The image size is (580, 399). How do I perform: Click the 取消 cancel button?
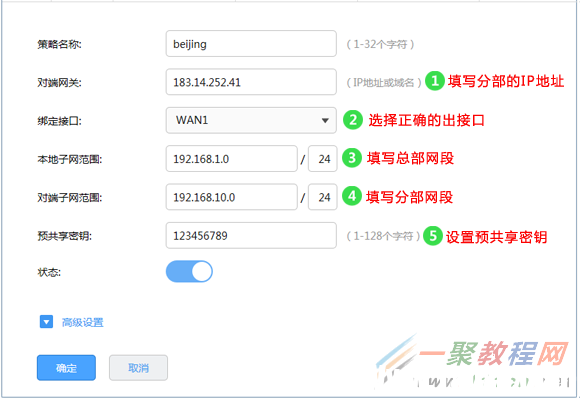tap(138, 368)
